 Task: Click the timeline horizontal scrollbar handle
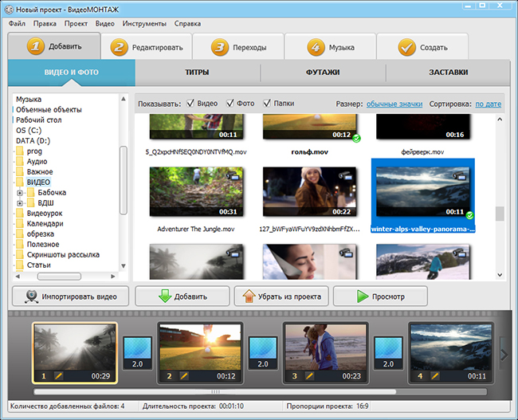[214, 392]
